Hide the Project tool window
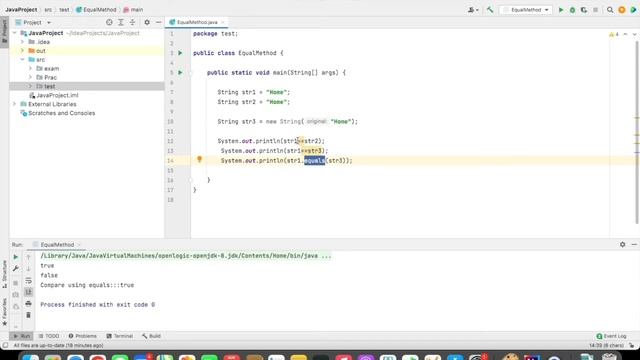 pos(158,22)
